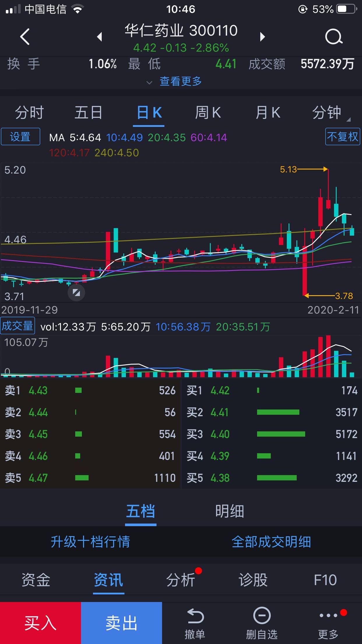Tap the 2020-2-11 end date label
The height and width of the screenshot is (644, 362).
coord(333,310)
